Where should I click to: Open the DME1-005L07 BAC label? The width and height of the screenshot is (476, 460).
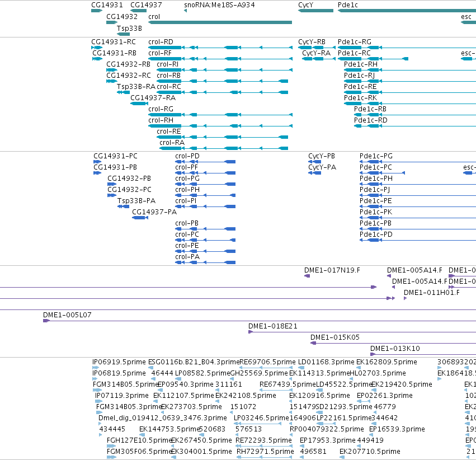(67, 315)
